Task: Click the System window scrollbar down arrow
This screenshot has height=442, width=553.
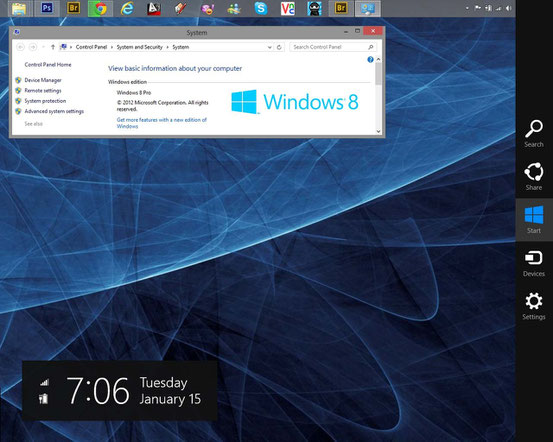Action: pyautogui.click(x=378, y=131)
